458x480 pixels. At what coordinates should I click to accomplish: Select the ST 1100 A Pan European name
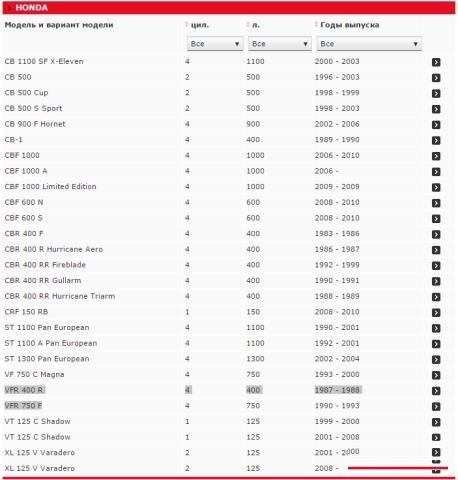tap(51, 343)
